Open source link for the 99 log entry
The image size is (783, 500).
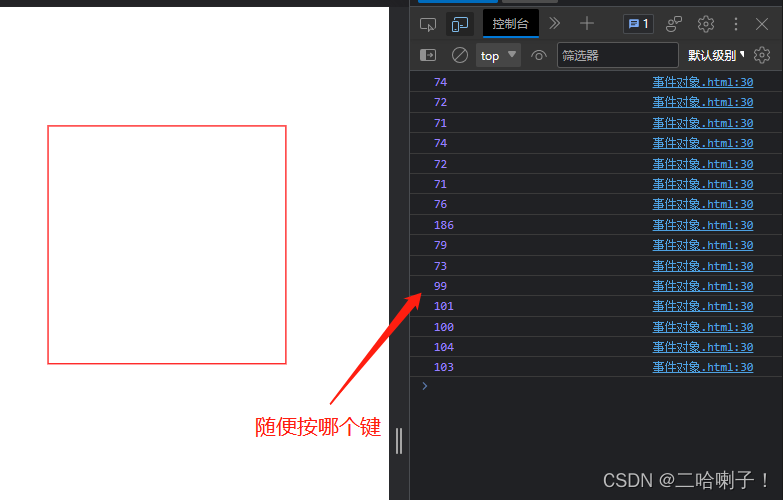tap(703, 286)
